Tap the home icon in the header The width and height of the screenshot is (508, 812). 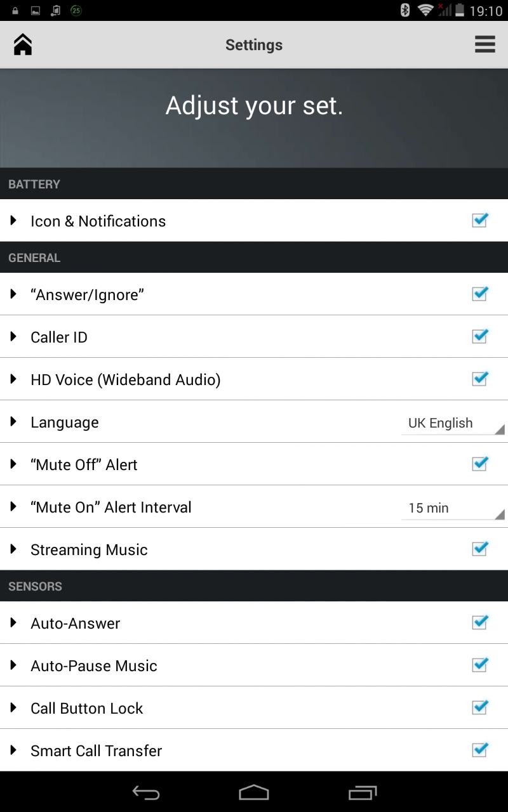23,44
